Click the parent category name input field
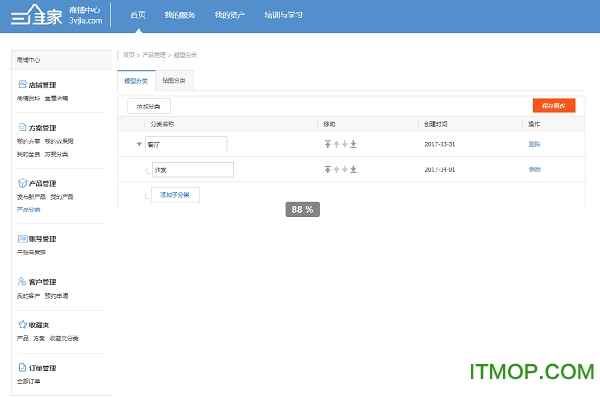 point(186,144)
